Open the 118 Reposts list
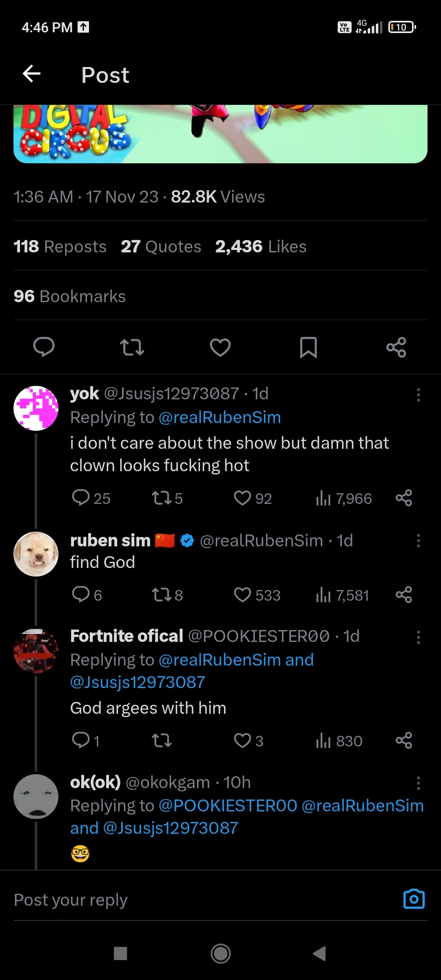The image size is (441, 980). pyautogui.click(x=60, y=247)
